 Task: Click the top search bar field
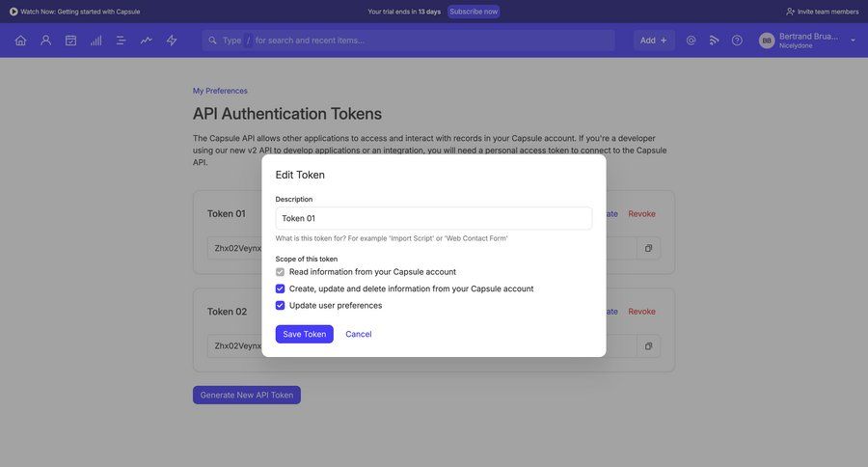408,41
